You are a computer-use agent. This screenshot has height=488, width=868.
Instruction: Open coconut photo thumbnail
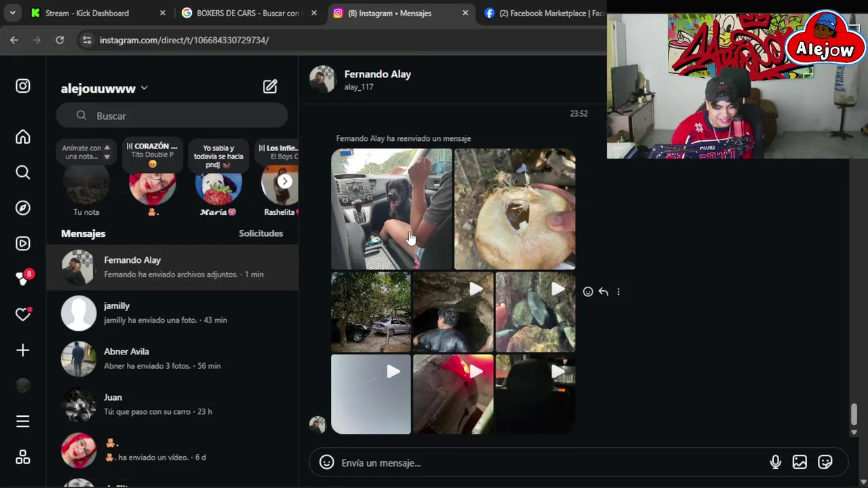click(515, 209)
